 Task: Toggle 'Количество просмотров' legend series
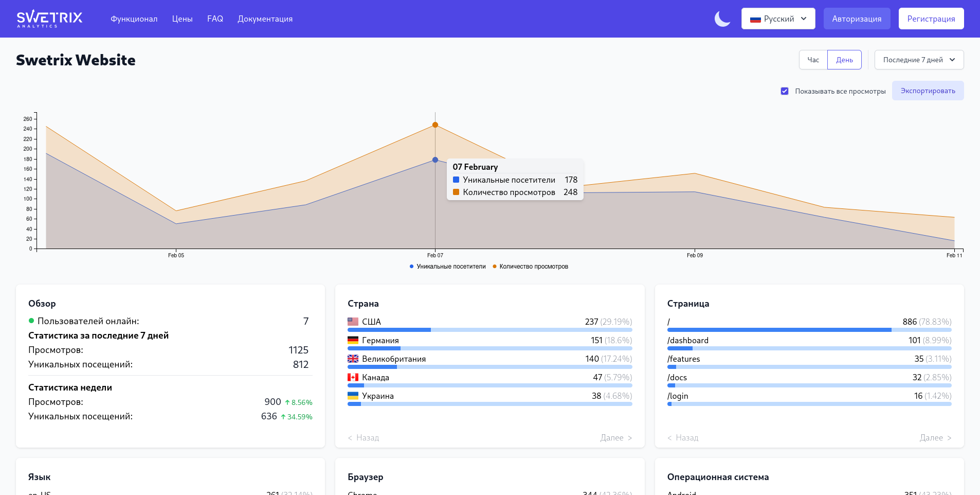(530, 267)
